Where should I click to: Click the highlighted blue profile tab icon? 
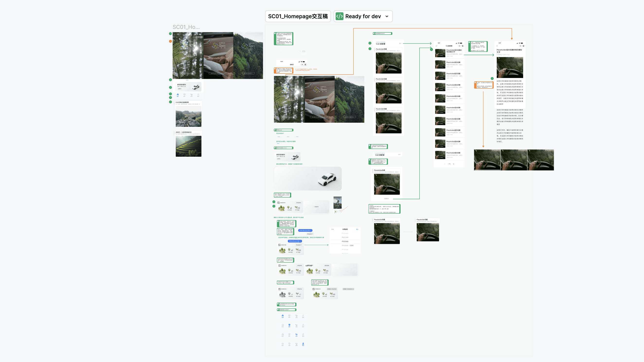tap(303, 344)
